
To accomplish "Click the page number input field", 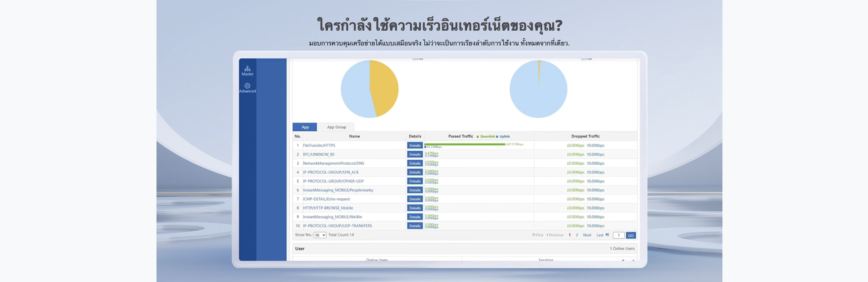I will 618,236.
